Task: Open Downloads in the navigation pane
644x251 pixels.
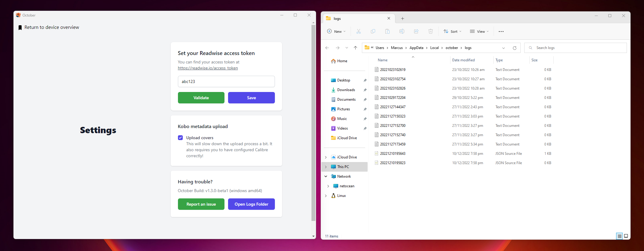Action: click(346, 90)
